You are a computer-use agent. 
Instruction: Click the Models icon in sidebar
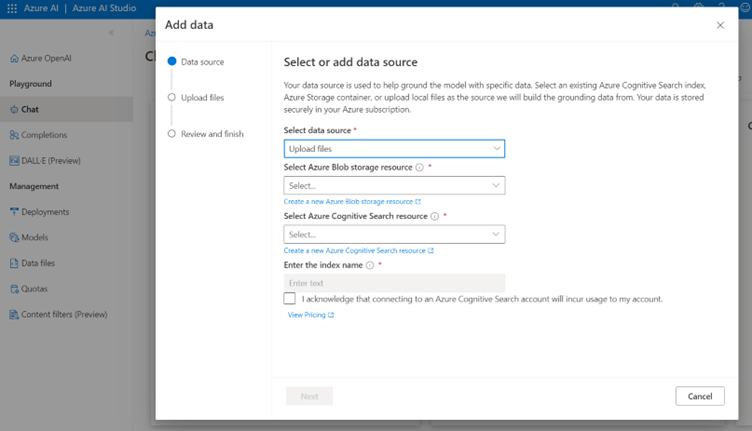pyautogui.click(x=14, y=237)
